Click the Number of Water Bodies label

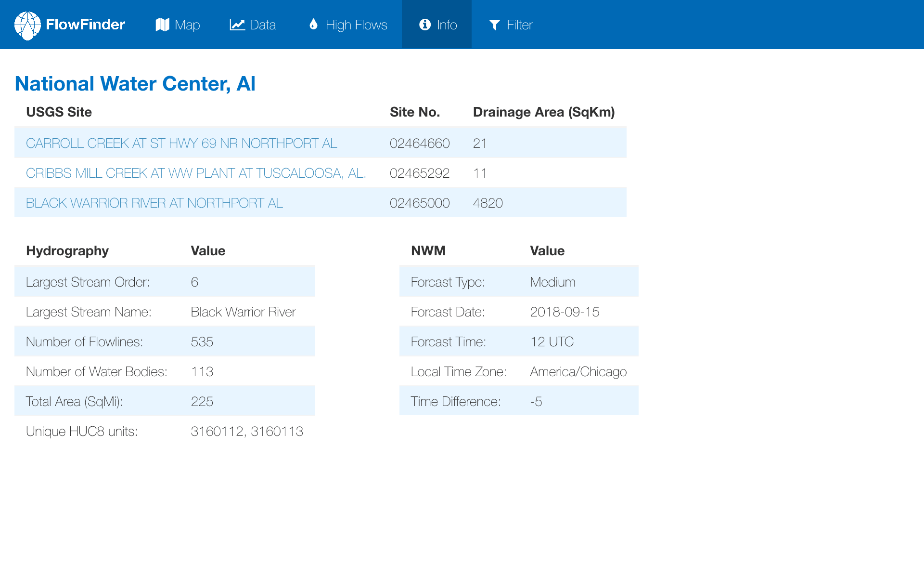coord(96,371)
